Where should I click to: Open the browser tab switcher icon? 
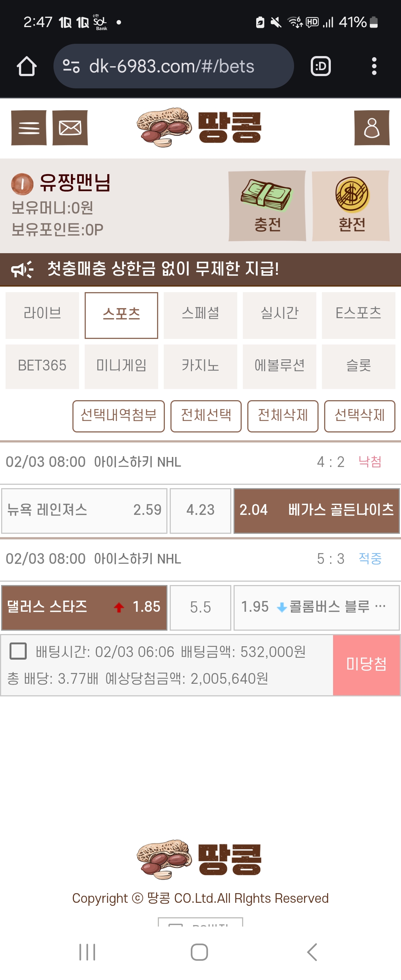click(320, 66)
